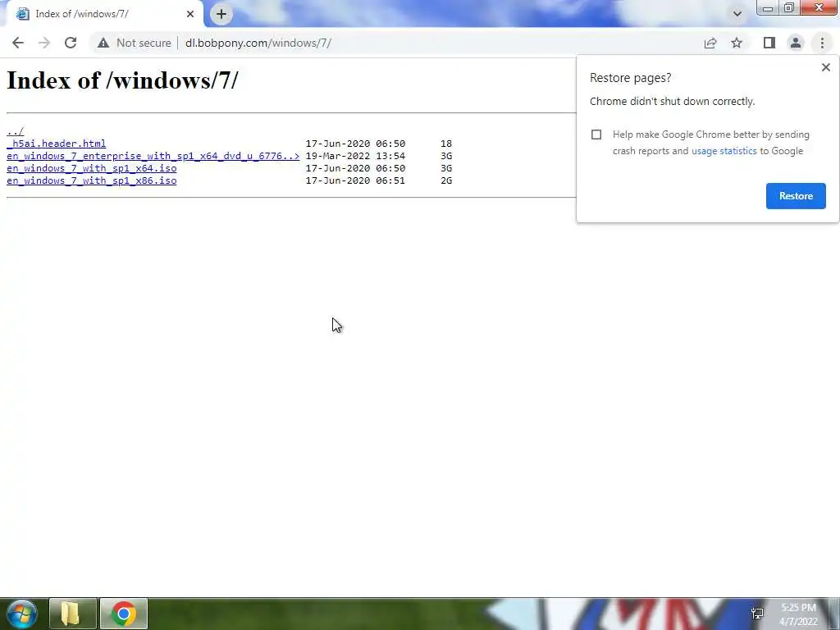Reload the current page

[71, 43]
